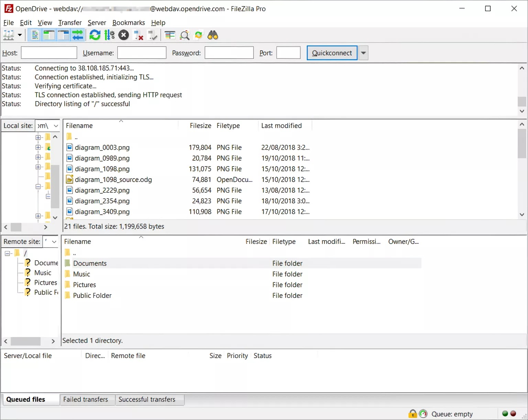528x420 pixels.
Task: Open the Edit menu
Action: coord(26,23)
